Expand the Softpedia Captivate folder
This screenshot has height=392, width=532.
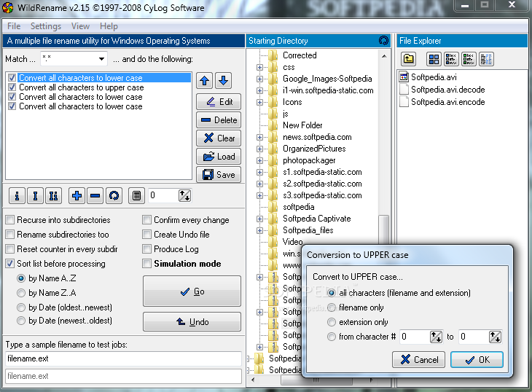[x=260, y=219]
